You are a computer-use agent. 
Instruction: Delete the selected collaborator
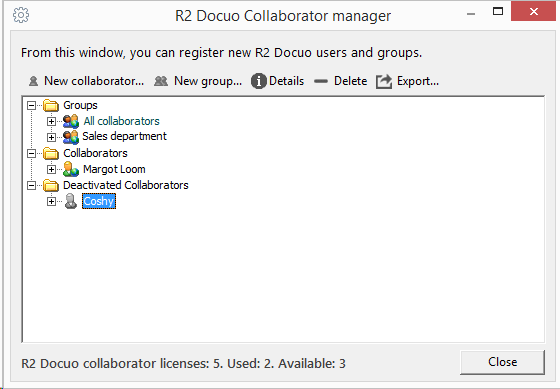pos(340,81)
